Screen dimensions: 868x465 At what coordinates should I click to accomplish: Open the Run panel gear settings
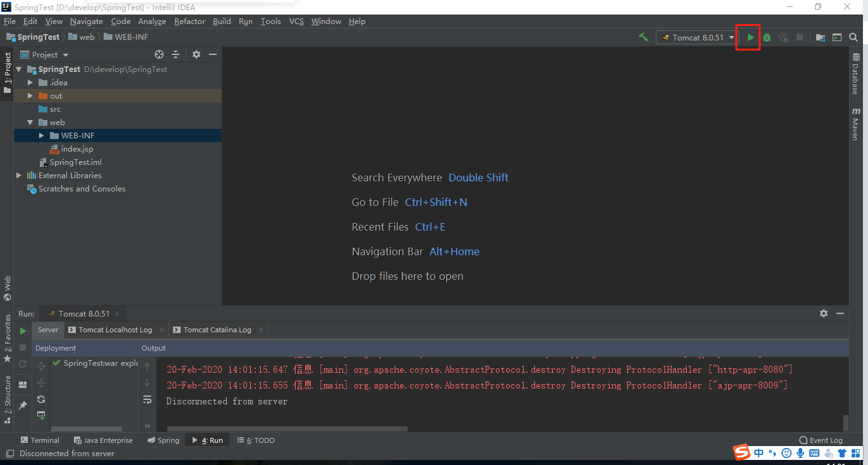point(823,313)
